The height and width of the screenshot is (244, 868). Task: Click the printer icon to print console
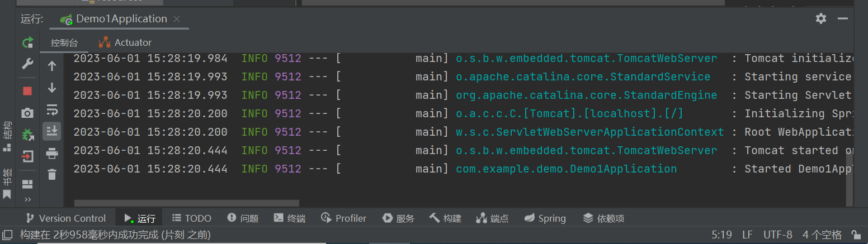[x=52, y=153]
